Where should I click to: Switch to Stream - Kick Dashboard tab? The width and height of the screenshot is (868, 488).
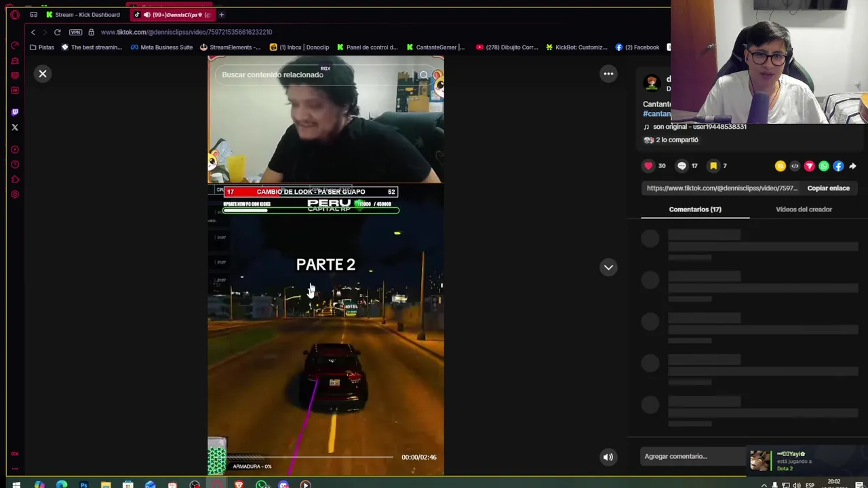pos(83,14)
